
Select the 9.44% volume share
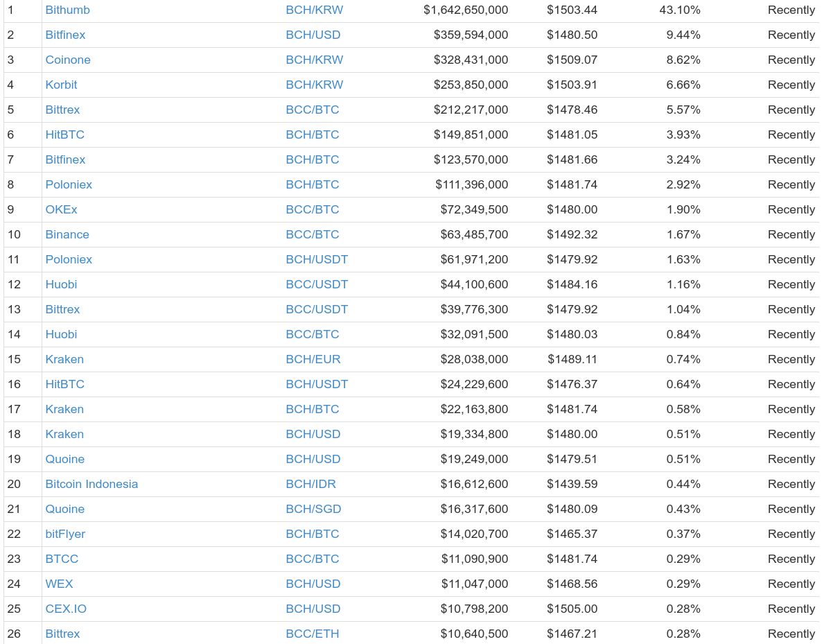pos(683,35)
